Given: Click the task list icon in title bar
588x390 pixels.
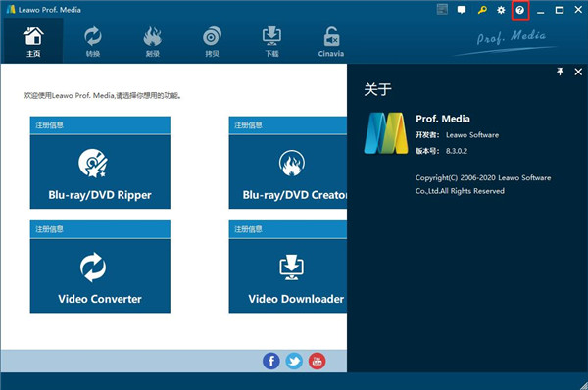Looking at the screenshot, I should pyautogui.click(x=443, y=10).
